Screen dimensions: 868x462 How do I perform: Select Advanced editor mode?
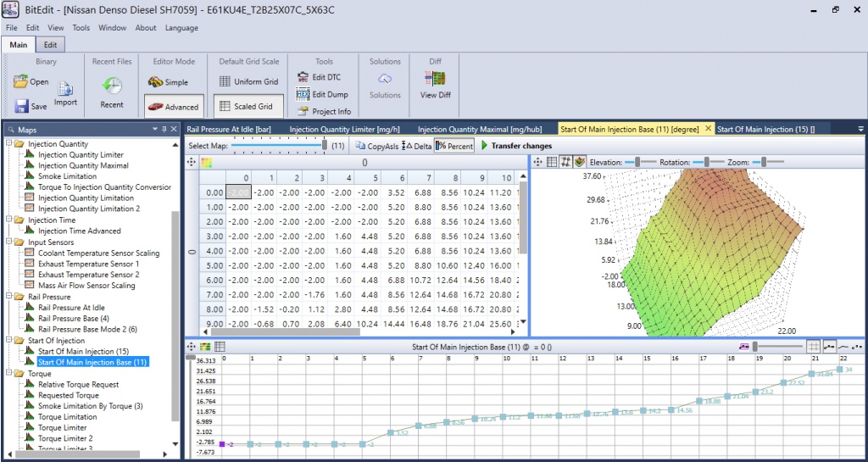(x=173, y=107)
